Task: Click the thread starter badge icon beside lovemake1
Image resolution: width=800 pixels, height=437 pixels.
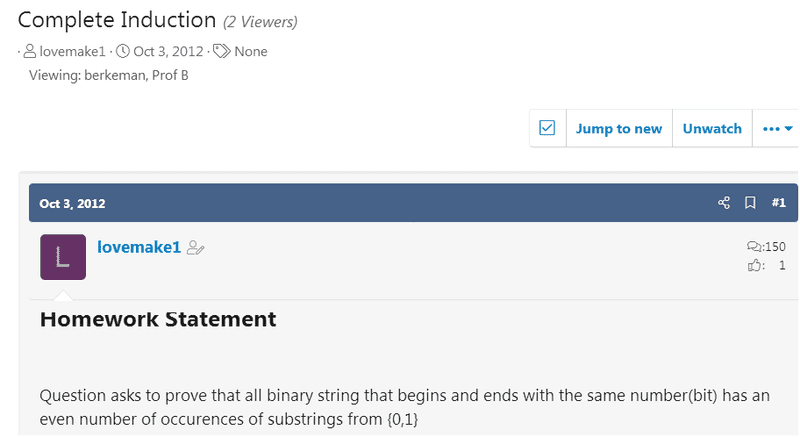Action: (x=196, y=248)
